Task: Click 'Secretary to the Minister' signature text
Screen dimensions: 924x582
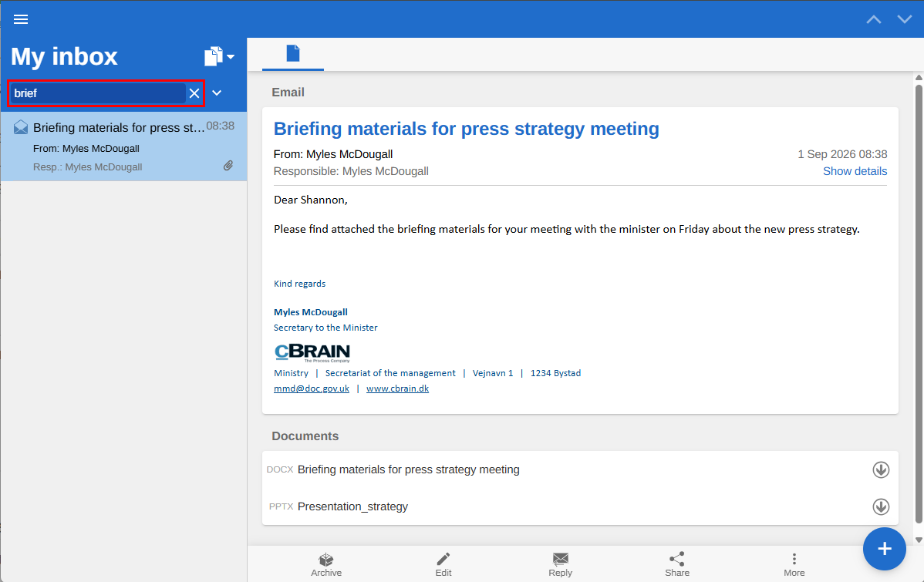Action: [x=325, y=328]
